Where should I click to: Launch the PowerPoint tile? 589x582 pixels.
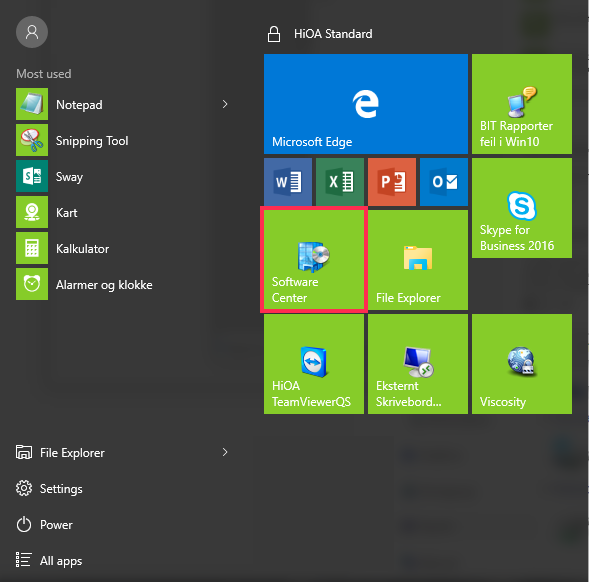click(392, 182)
